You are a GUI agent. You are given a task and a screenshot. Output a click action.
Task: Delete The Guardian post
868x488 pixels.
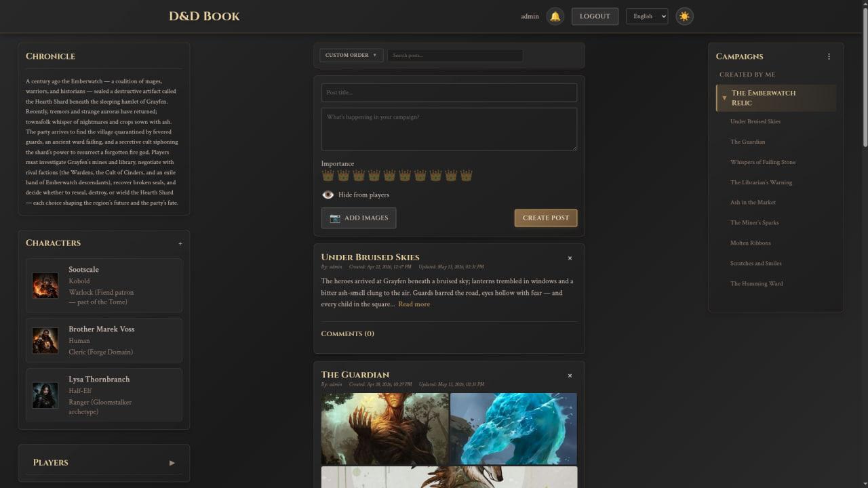coord(570,375)
